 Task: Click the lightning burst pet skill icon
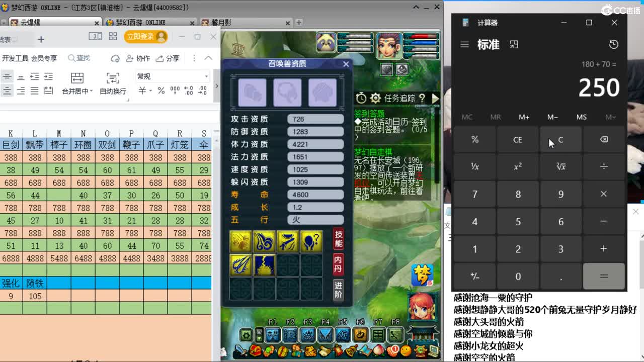pos(264,265)
